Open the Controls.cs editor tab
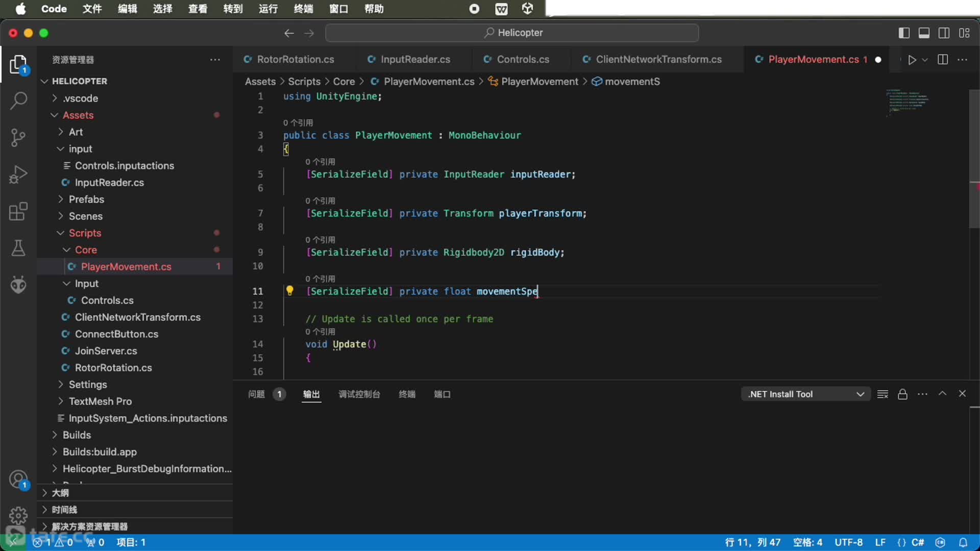Viewport: 980px width, 551px height. point(523,60)
